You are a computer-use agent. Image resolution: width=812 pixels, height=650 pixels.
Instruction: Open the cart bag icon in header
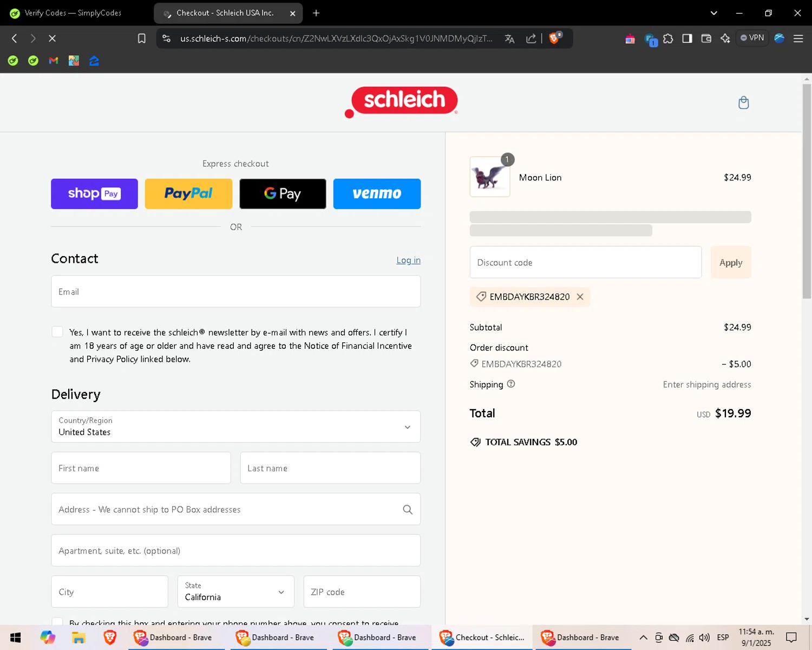pos(744,102)
